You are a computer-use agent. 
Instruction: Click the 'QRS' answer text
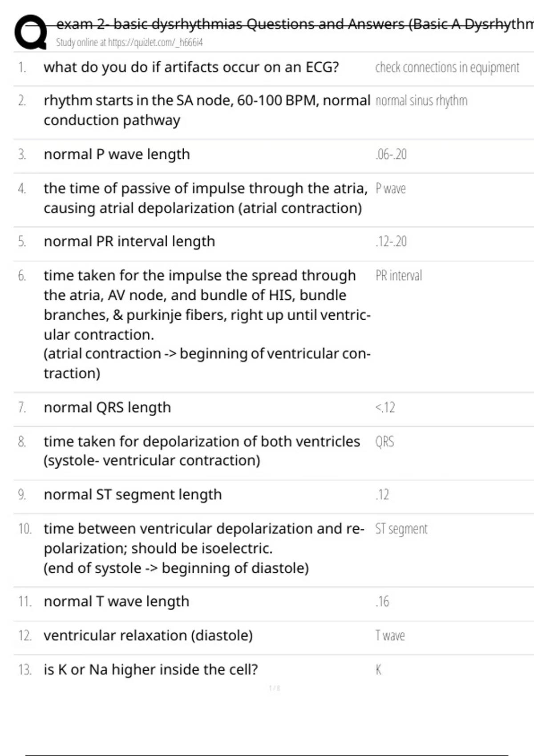tap(384, 442)
